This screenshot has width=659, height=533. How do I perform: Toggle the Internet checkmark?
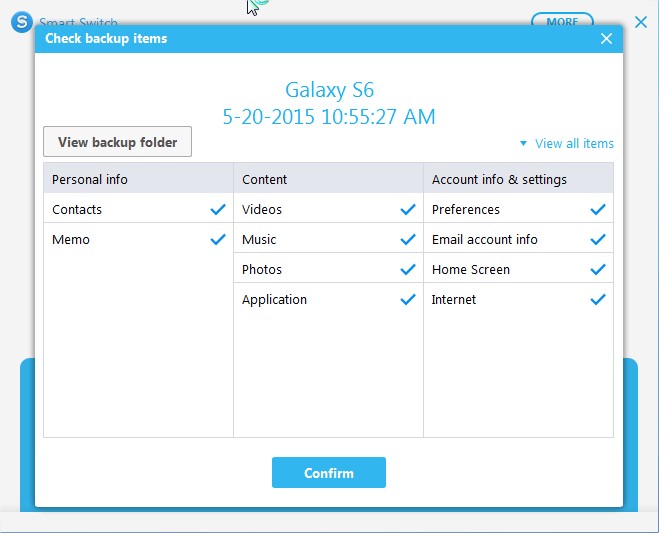[x=598, y=299]
